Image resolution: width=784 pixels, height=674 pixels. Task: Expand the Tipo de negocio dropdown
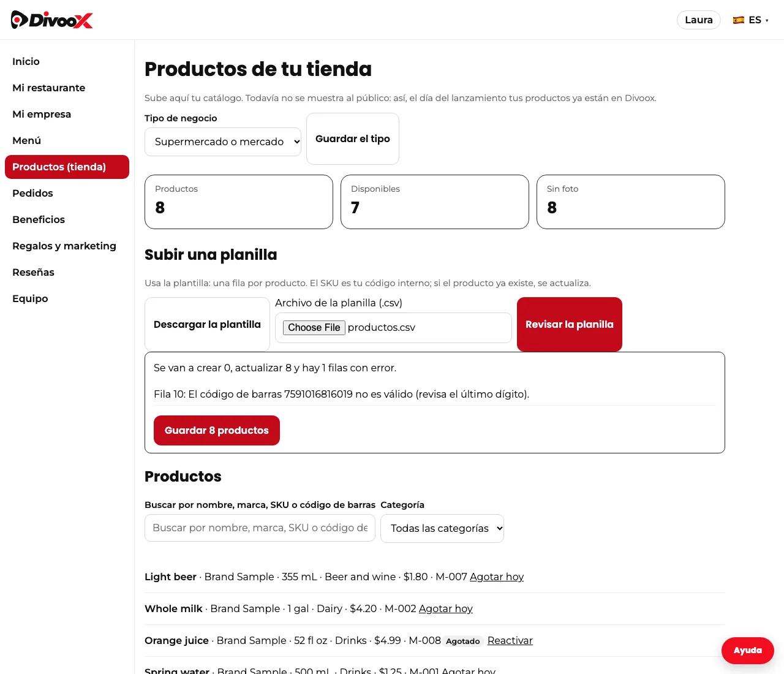pos(223,142)
